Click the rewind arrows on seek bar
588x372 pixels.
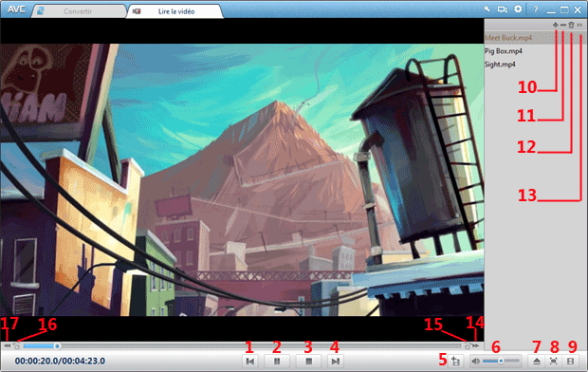coord(8,345)
